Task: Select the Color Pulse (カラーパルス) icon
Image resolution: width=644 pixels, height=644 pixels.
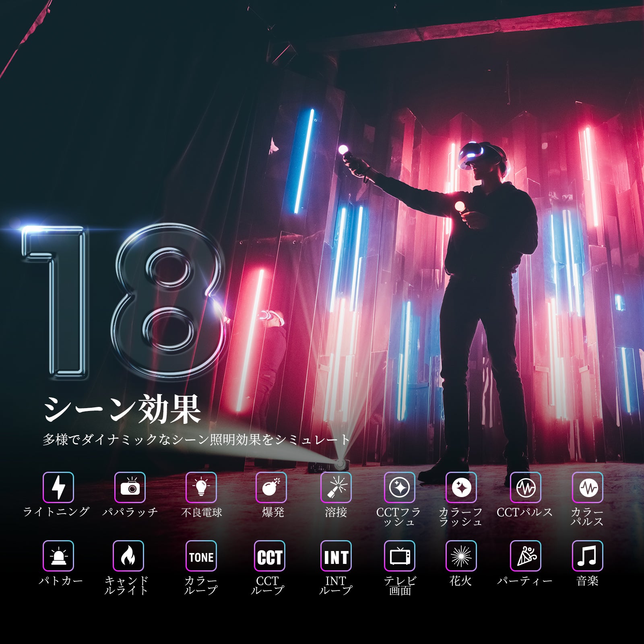Action: point(587,487)
